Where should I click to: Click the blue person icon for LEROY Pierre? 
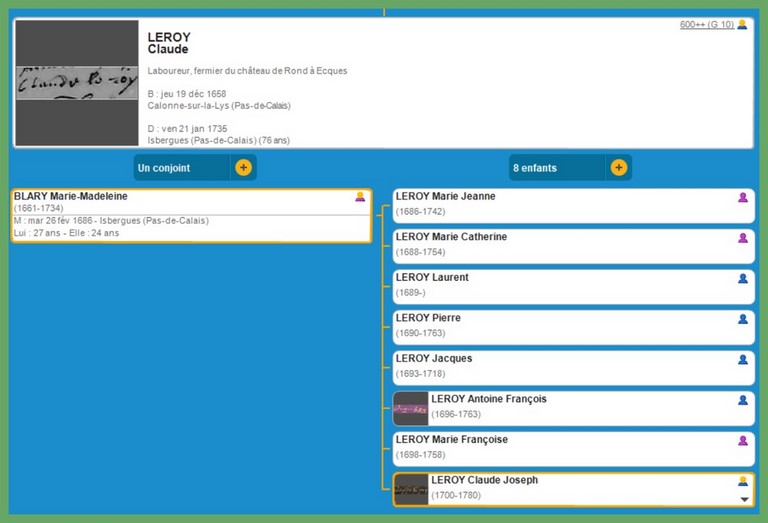tap(742, 319)
